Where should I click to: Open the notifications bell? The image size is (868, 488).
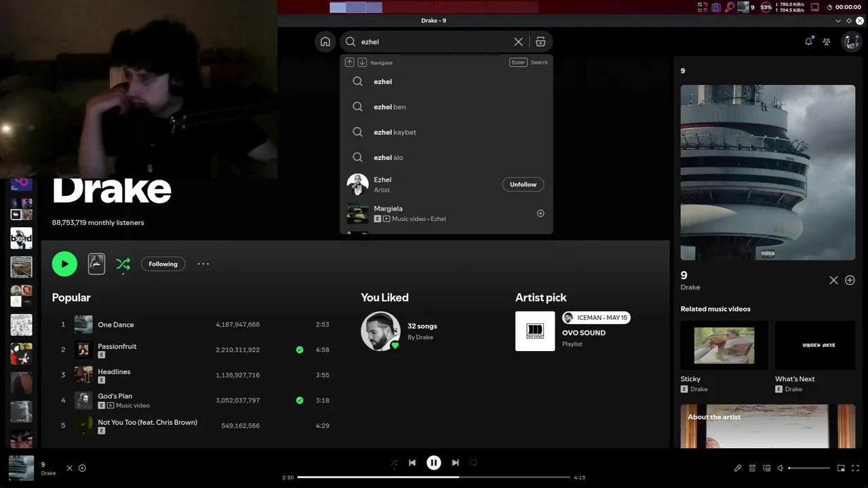[808, 41]
